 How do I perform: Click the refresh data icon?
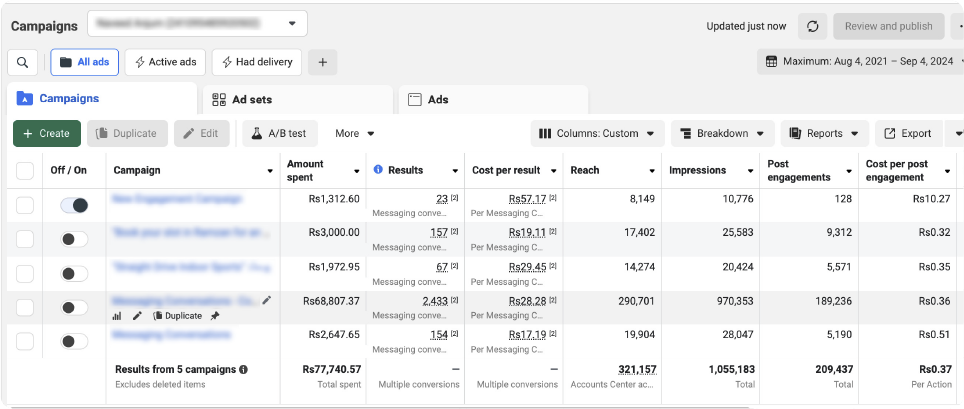[812, 26]
